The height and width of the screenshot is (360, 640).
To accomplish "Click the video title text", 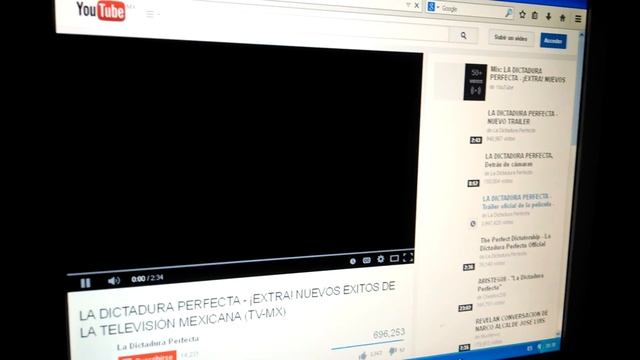I will [x=237, y=309].
